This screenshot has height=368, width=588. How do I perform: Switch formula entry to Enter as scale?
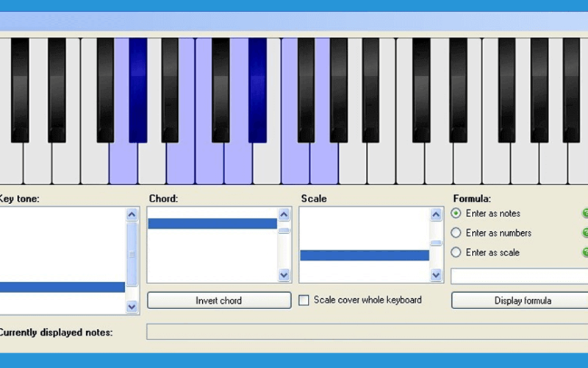click(x=456, y=252)
